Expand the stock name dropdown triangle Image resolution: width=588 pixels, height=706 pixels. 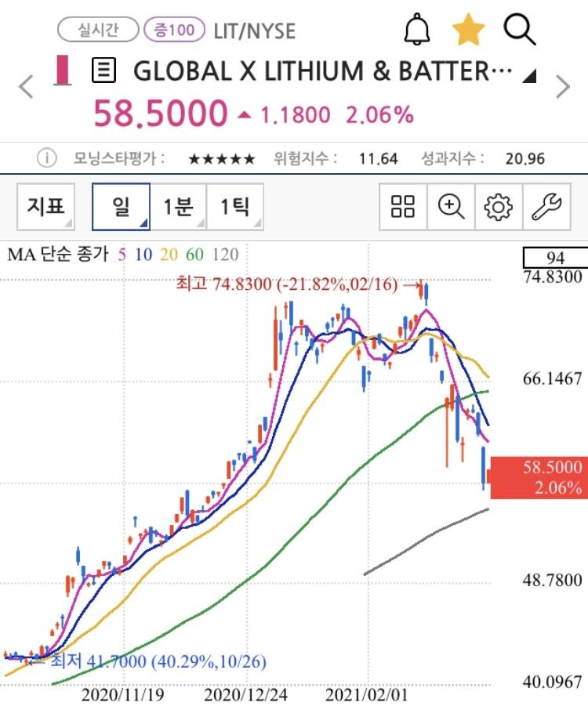pyautogui.click(x=529, y=76)
